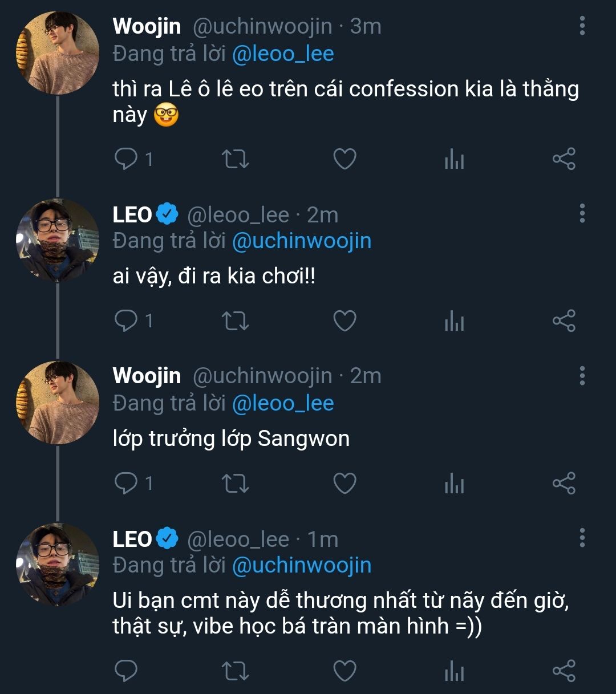Retweet LEO's "ai vậy, đi ra kia chơi!!" tweet
The image size is (616, 694).
tap(235, 321)
